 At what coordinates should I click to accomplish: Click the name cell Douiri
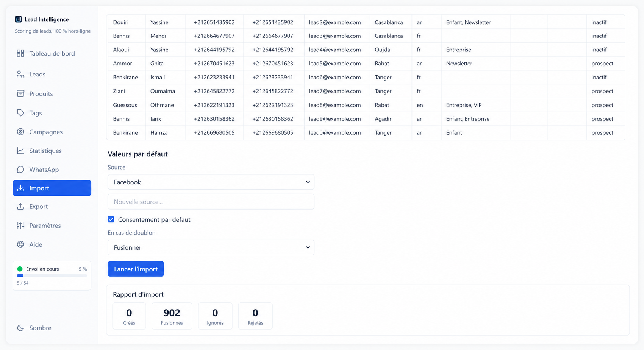click(x=121, y=22)
